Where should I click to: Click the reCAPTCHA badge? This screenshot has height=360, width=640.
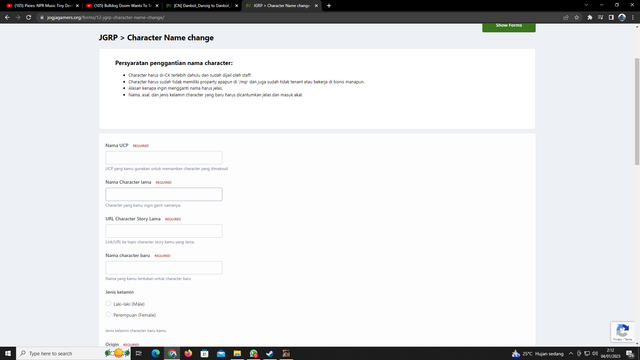pyautogui.click(x=622, y=331)
